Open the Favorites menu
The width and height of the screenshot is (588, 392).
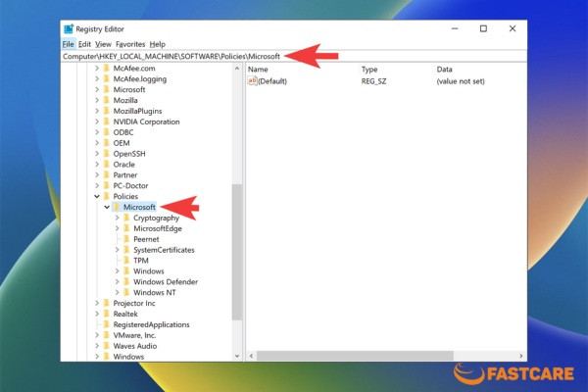click(x=130, y=44)
